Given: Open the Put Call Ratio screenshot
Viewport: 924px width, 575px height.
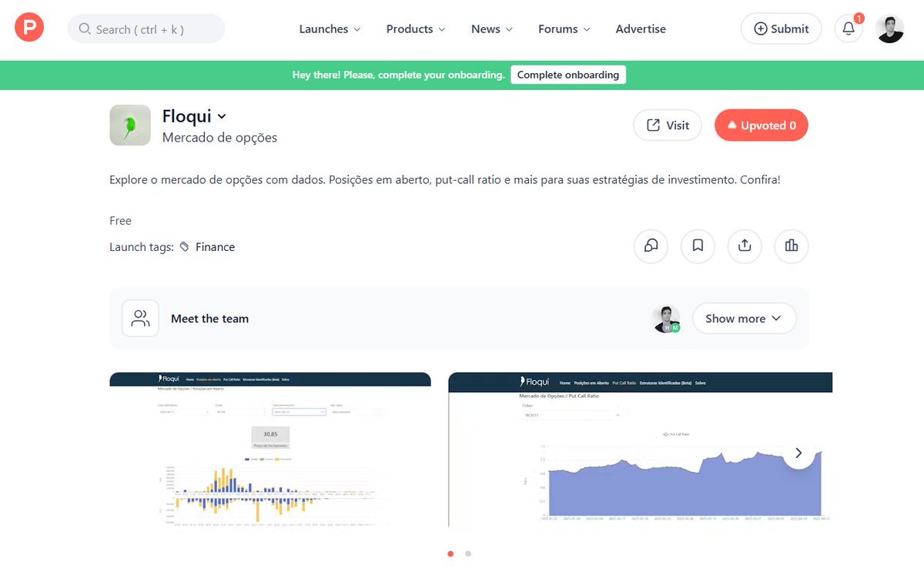Looking at the screenshot, I should [x=640, y=450].
